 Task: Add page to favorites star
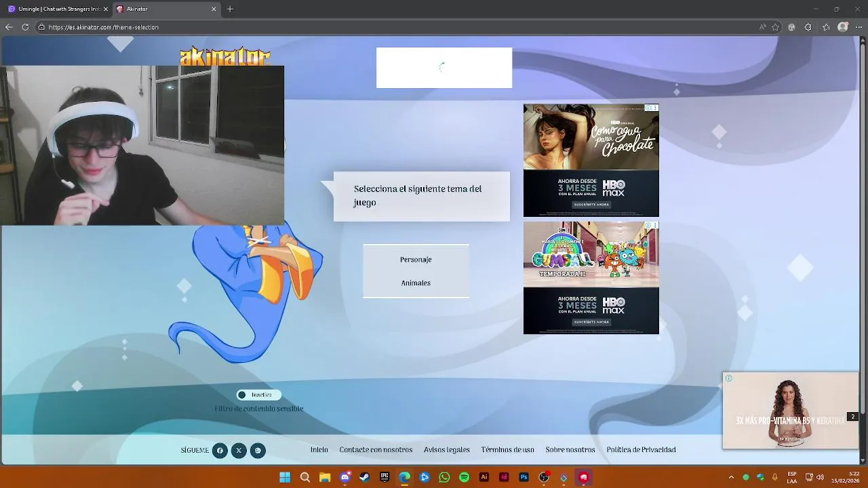pos(776,27)
